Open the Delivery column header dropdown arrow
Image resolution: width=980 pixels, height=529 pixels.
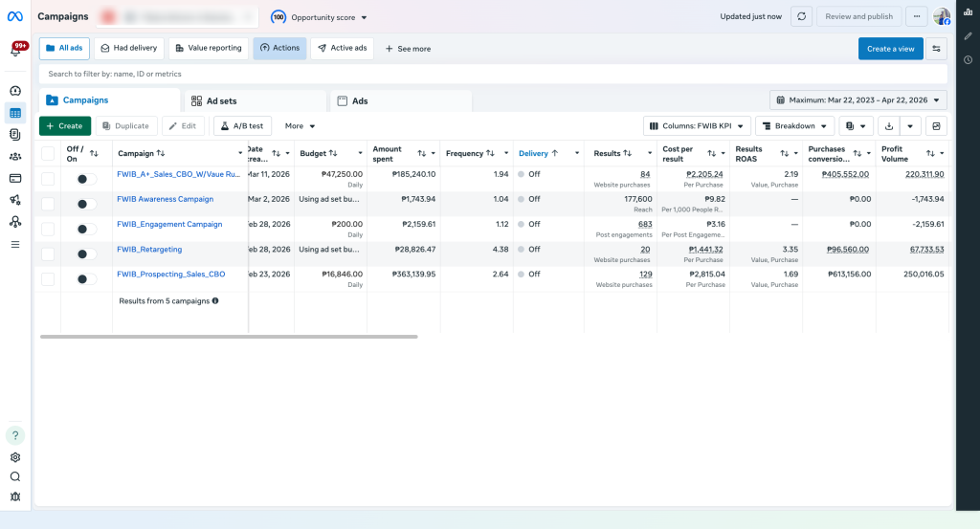pos(577,154)
